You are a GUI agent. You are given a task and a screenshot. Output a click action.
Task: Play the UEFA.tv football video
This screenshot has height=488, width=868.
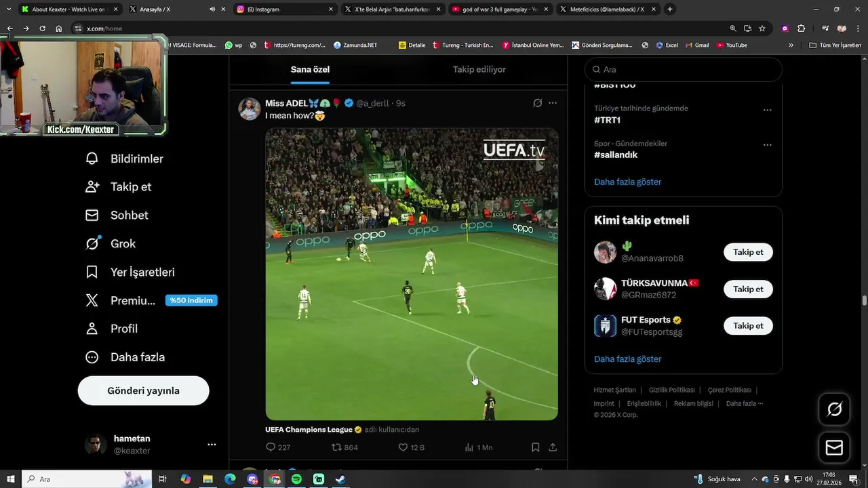tap(412, 274)
